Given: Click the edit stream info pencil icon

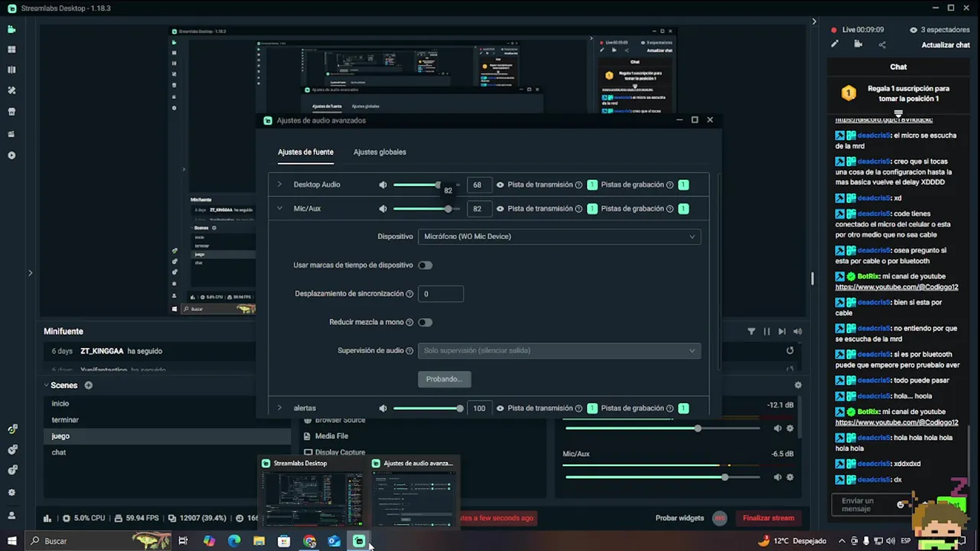Looking at the screenshot, I should tap(835, 44).
